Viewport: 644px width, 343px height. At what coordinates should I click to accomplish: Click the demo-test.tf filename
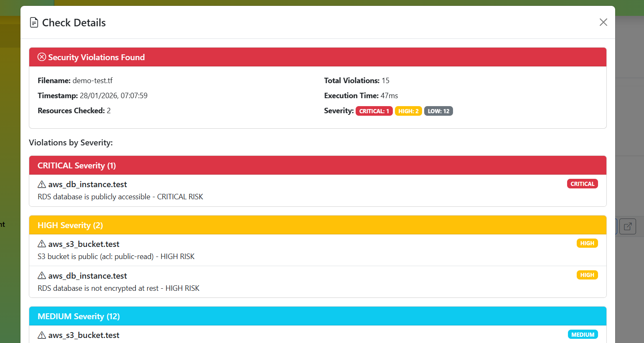pyautogui.click(x=97, y=80)
